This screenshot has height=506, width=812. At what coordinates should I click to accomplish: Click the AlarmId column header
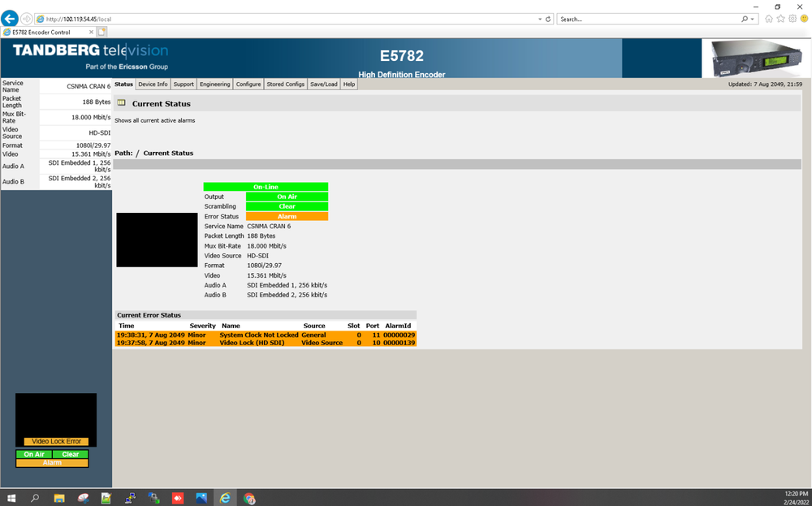click(398, 327)
